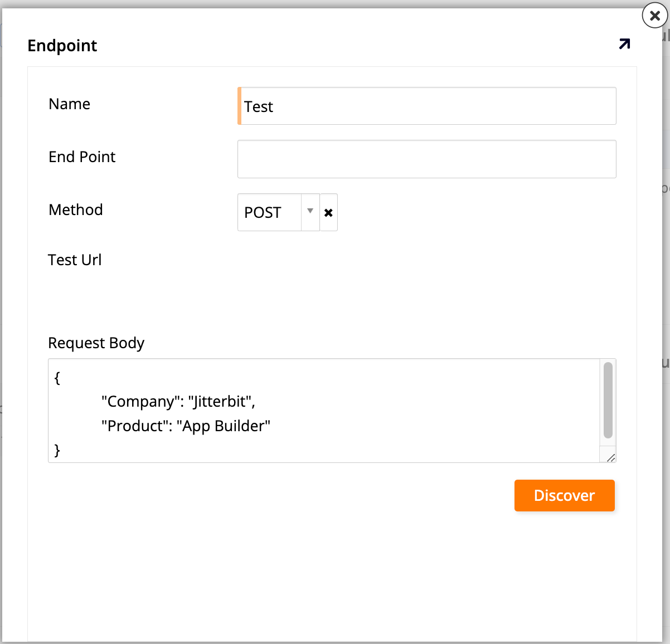The height and width of the screenshot is (644, 670).
Task: Close the Endpoint dialog
Action: coord(654,16)
